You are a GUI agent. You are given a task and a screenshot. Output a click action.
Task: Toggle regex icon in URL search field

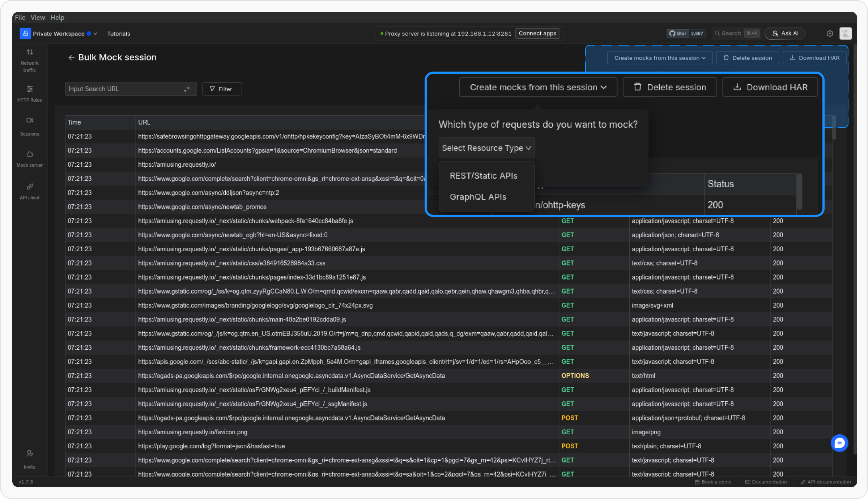coord(187,89)
